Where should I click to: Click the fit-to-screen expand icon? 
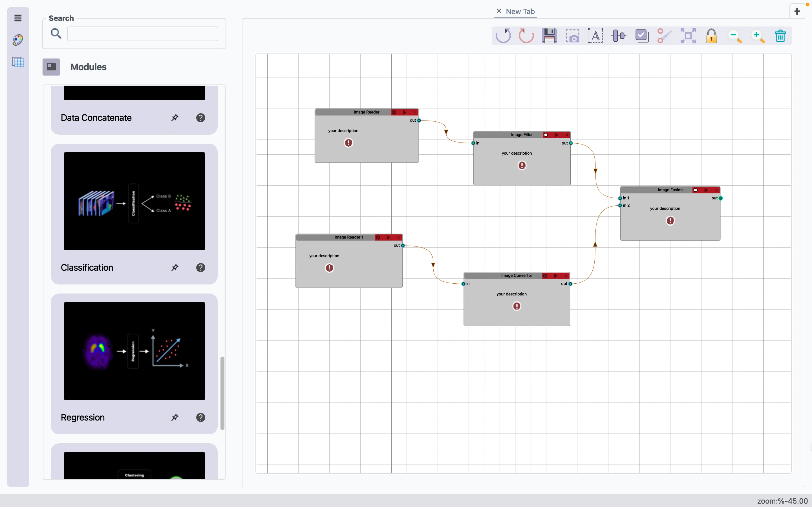coord(688,36)
